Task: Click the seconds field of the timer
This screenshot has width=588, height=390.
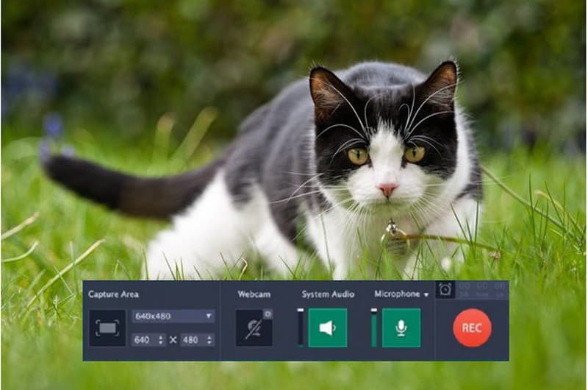Action: coord(500,289)
